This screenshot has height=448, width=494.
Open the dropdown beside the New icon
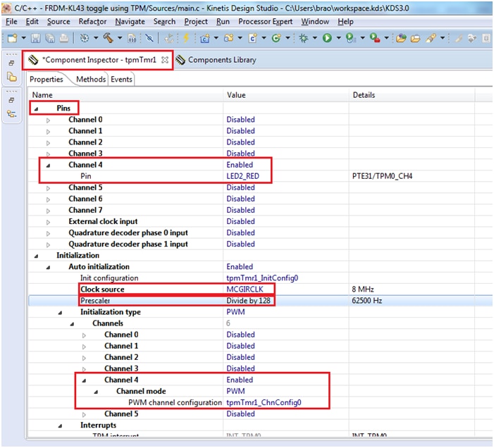pos(24,38)
